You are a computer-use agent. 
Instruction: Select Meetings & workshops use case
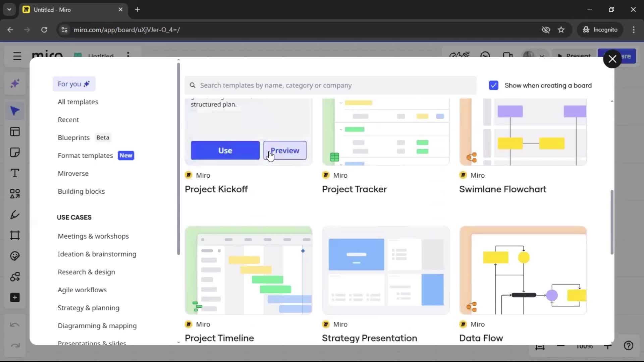[93, 236]
